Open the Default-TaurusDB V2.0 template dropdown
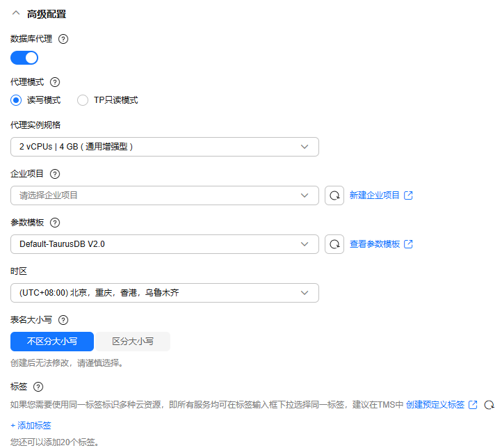Viewport: 502px width, 448px height. (165, 244)
